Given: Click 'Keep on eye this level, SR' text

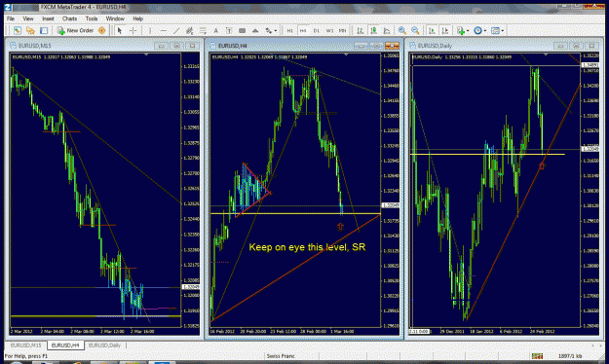Looking at the screenshot, I should (307, 247).
